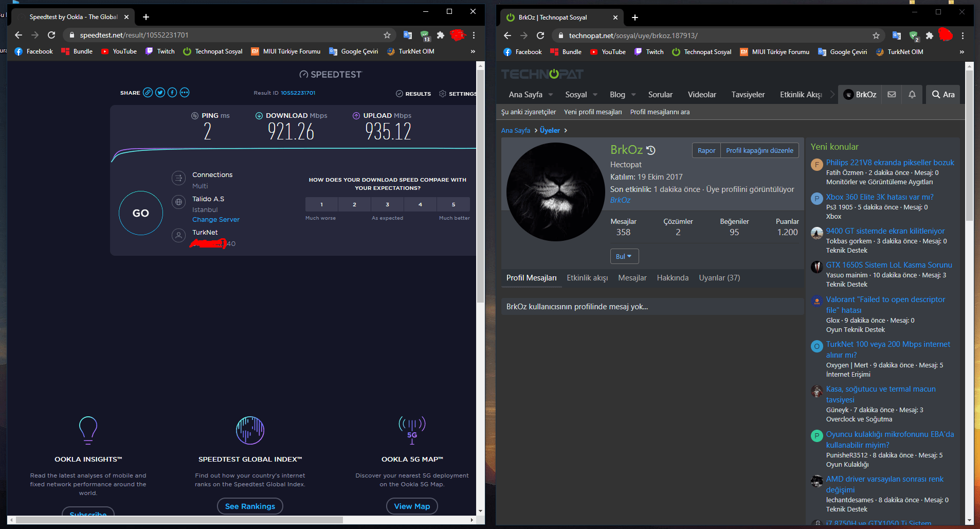Click the speedtest.net address bar
980x529 pixels.
(230, 35)
